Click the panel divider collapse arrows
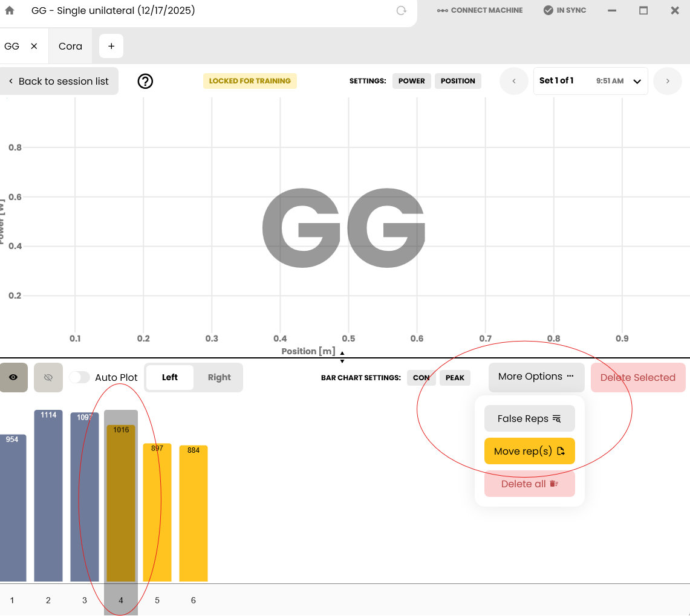The height and width of the screenshot is (616, 690). tap(342, 357)
